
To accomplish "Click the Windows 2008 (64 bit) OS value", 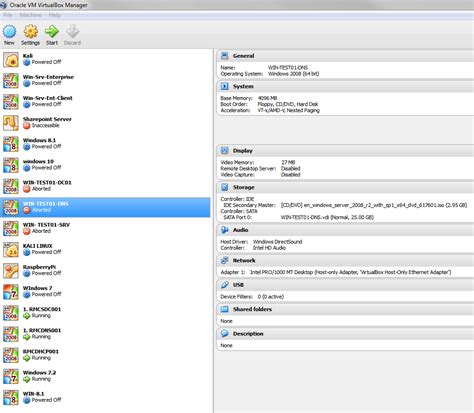I will click(293, 74).
